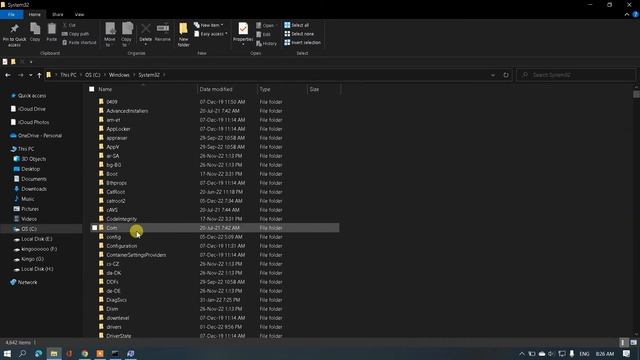Open the Easy access dropdown
This screenshot has width=640, height=360.
coord(211,34)
